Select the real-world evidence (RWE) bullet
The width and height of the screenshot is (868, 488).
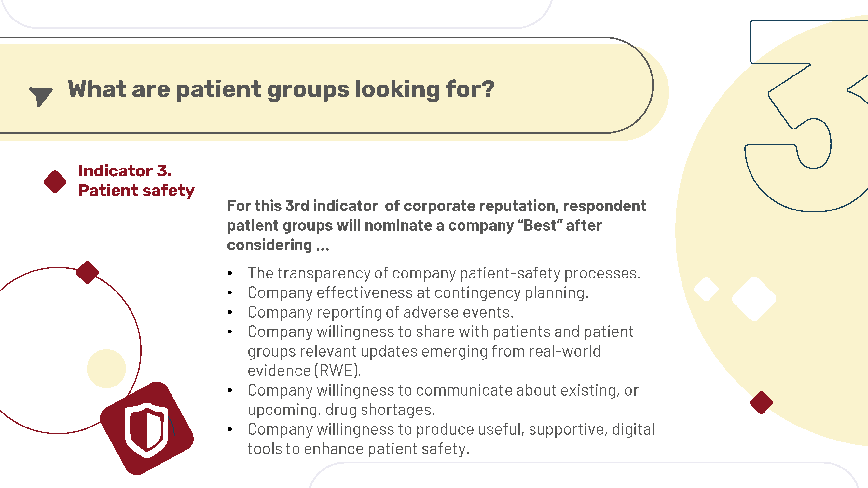click(441, 351)
